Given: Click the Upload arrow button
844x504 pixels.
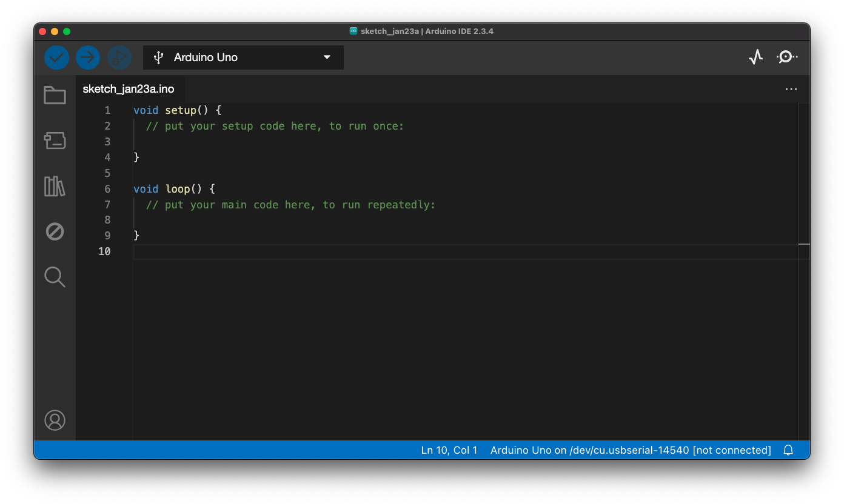Looking at the screenshot, I should (x=88, y=58).
